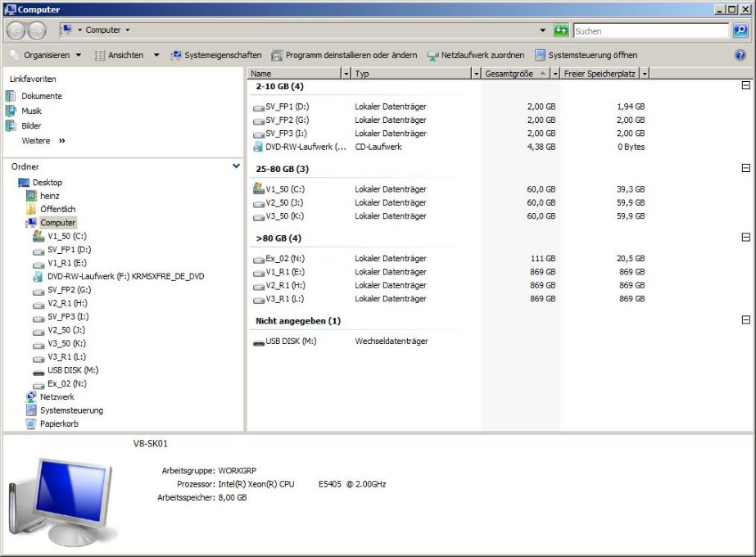756x557 pixels.
Task: Collapse the Ordner folder pane chevron
Action: (x=237, y=166)
